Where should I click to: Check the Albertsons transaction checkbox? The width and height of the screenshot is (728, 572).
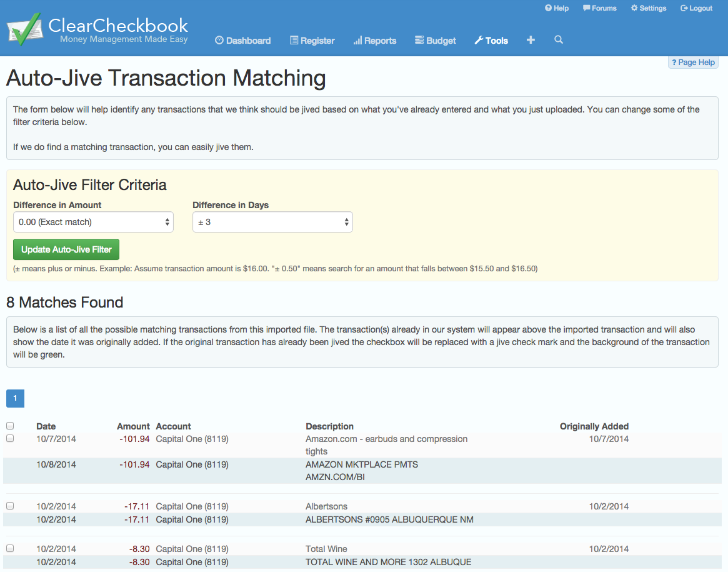tap(10, 506)
